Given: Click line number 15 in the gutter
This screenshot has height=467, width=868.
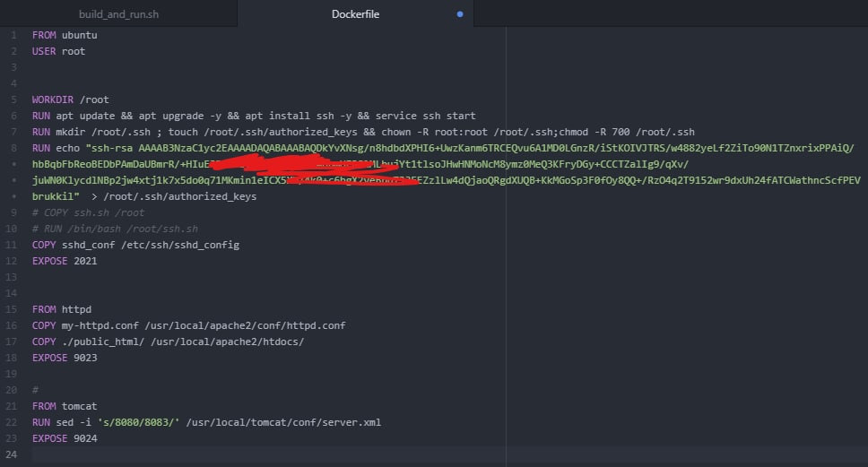Looking at the screenshot, I should (11, 309).
